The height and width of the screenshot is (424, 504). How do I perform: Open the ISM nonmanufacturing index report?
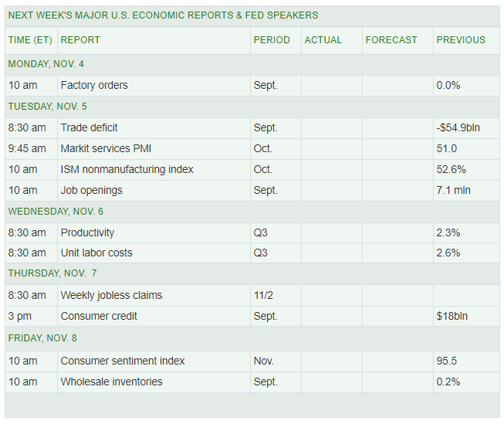tap(127, 169)
